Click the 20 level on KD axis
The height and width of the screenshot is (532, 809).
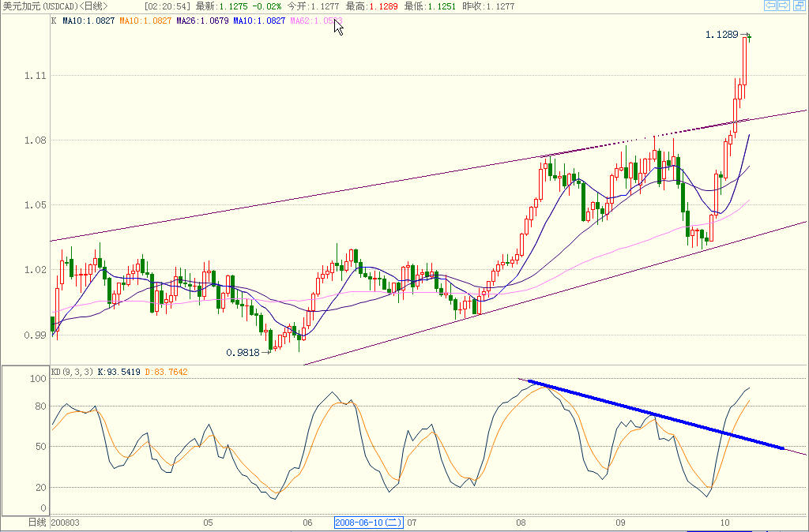tap(41, 487)
